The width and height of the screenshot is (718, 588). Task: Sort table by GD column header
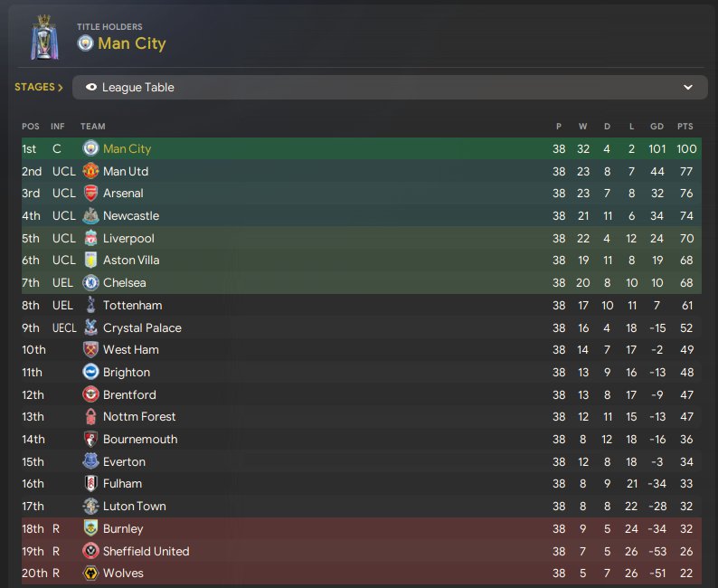[657, 127]
